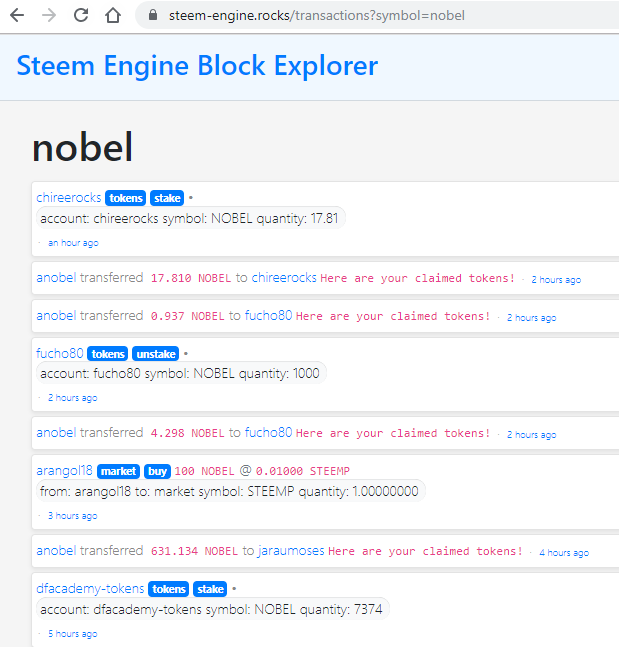Click the '5 hours ago' timestamp link

tap(72, 634)
